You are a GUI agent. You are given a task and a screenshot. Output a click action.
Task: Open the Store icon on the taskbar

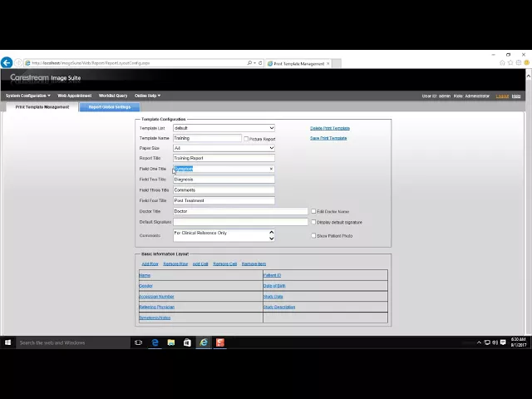pos(187,342)
